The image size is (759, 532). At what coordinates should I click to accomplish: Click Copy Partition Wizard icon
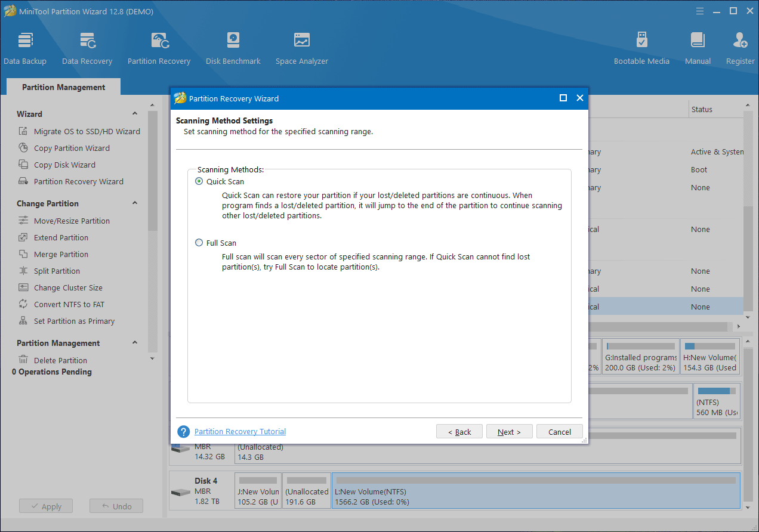(x=23, y=148)
